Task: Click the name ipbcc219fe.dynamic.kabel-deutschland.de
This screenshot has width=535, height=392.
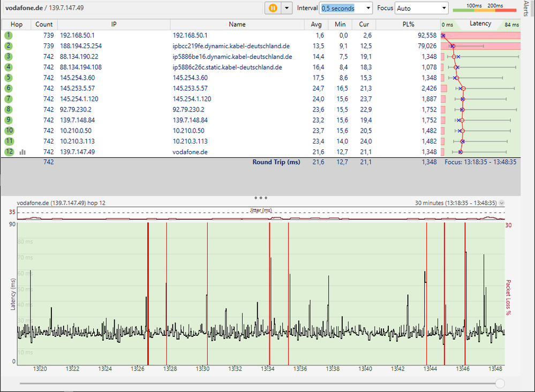Action: (x=231, y=46)
